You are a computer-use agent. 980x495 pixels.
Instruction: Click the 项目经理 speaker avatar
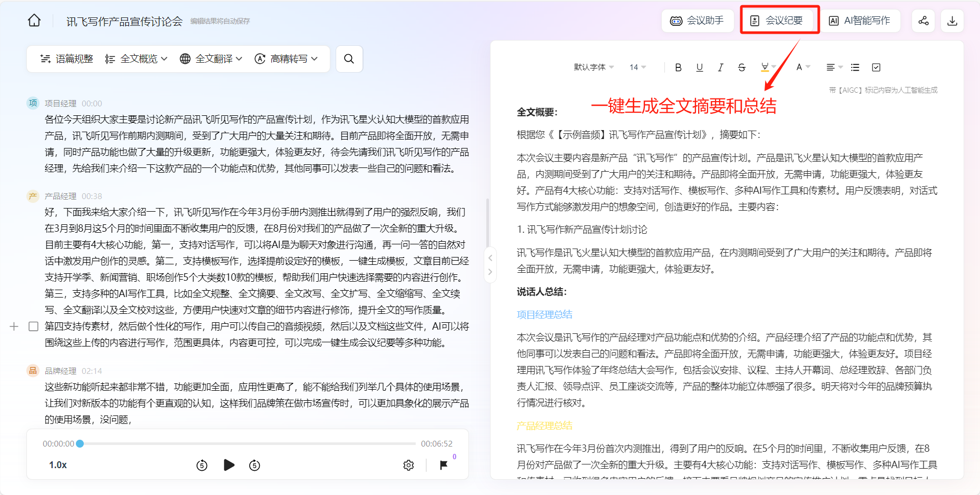(x=33, y=103)
